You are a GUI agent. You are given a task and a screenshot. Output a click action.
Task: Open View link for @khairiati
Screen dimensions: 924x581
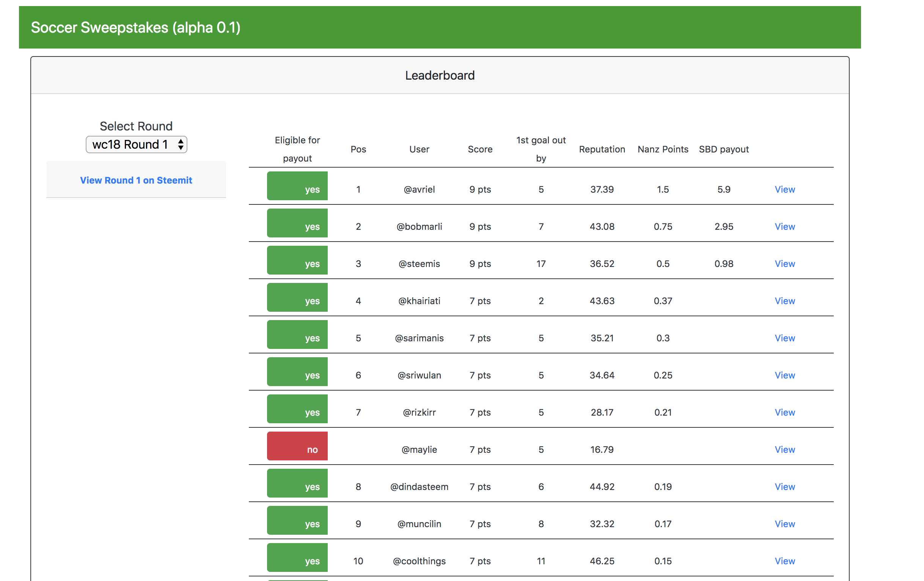784,301
